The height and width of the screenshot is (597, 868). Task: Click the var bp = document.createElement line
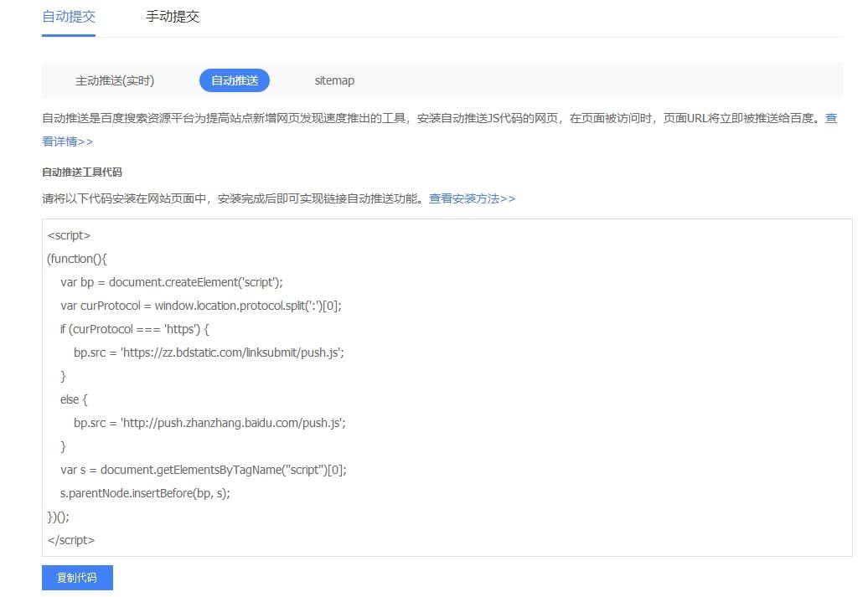tap(172, 282)
